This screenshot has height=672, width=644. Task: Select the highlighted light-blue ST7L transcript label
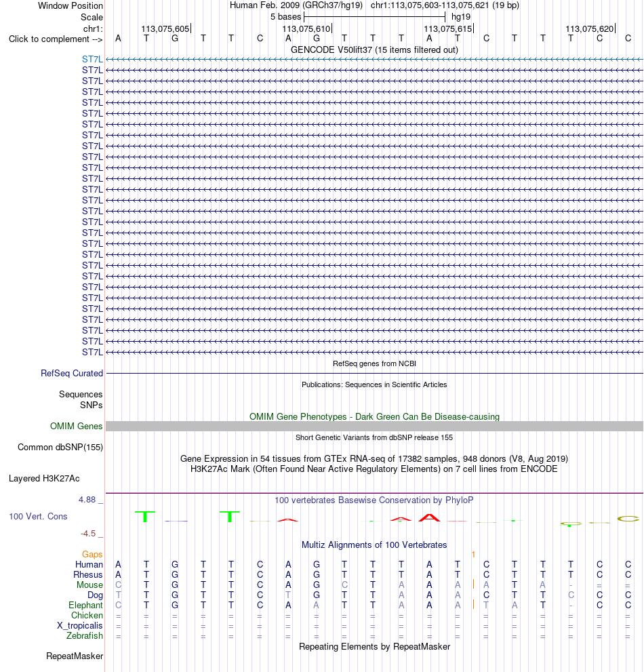(x=93, y=59)
